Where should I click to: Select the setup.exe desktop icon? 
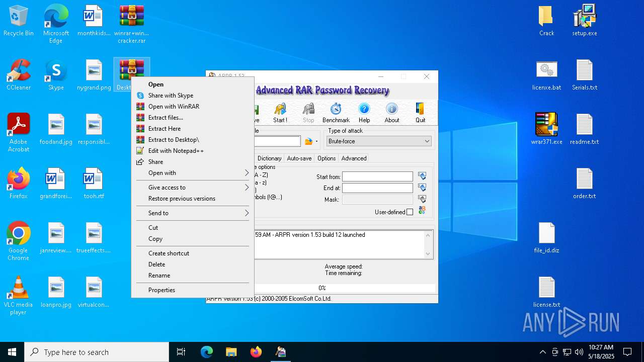pyautogui.click(x=585, y=21)
